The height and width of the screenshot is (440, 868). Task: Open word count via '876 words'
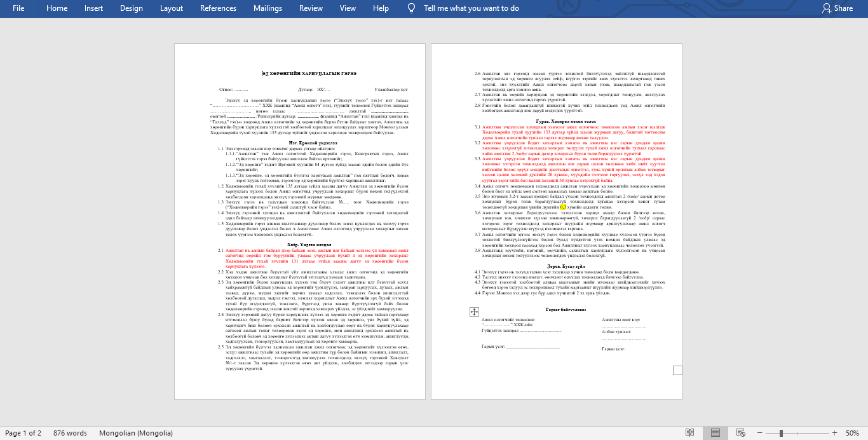70,433
